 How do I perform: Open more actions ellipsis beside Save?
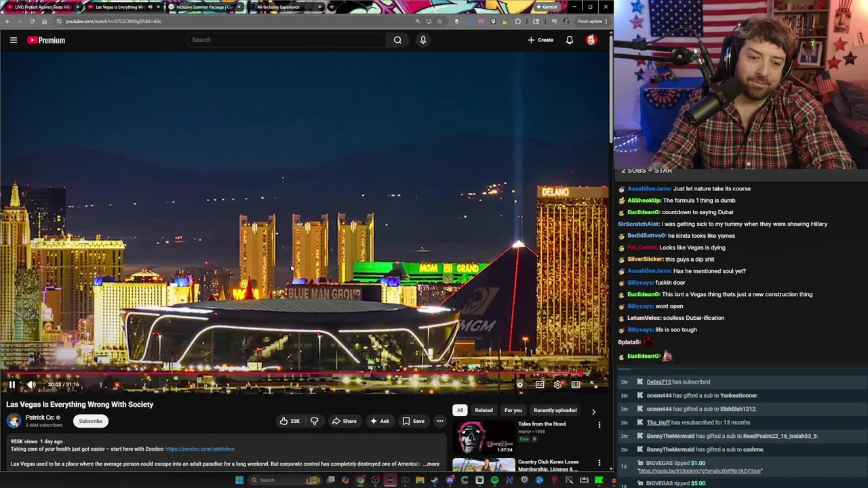coord(440,421)
